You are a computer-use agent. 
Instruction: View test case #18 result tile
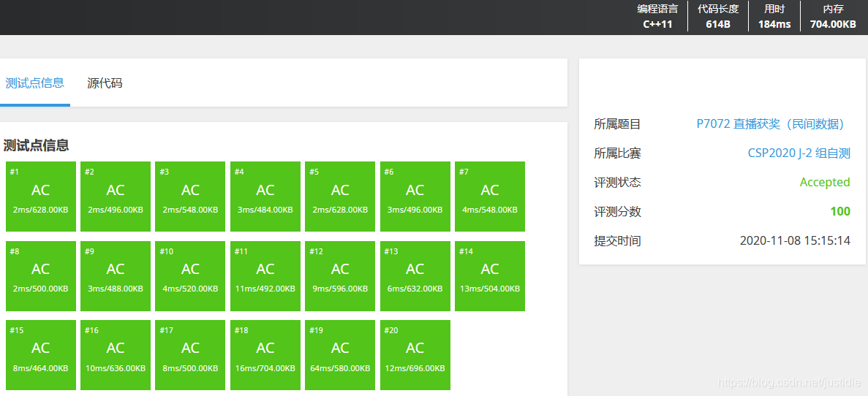click(x=265, y=355)
